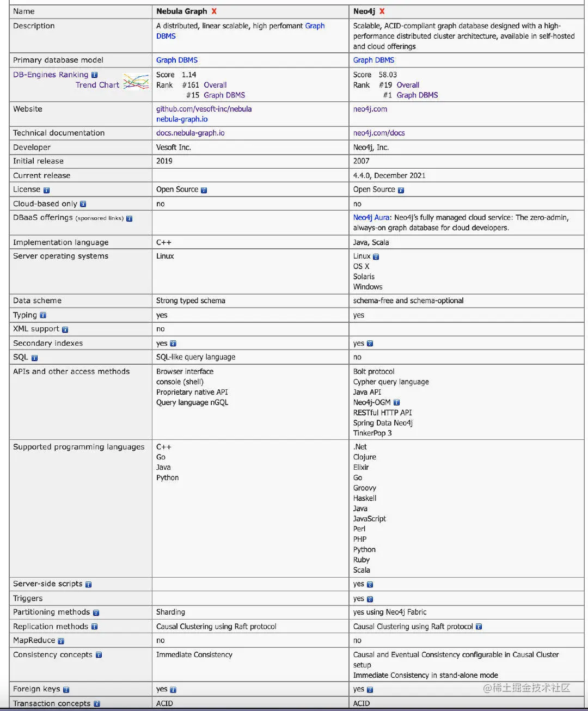Image resolution: width=588 pixels, height=711 pixels.
Task: Select 'Cypher query language' entry
Action: tap(391, 382)
